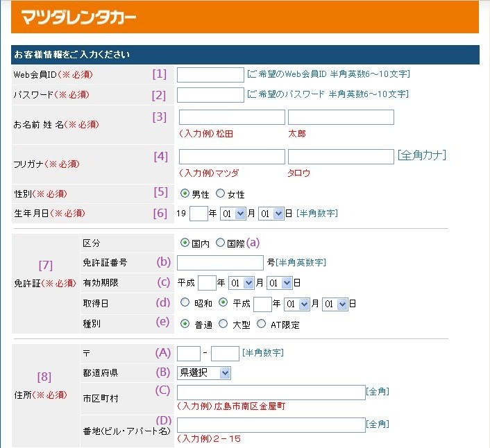This screenshot has width=490, height=448.
Task: Open month dropdown in 有効期限 row
Action: [242, 283]
